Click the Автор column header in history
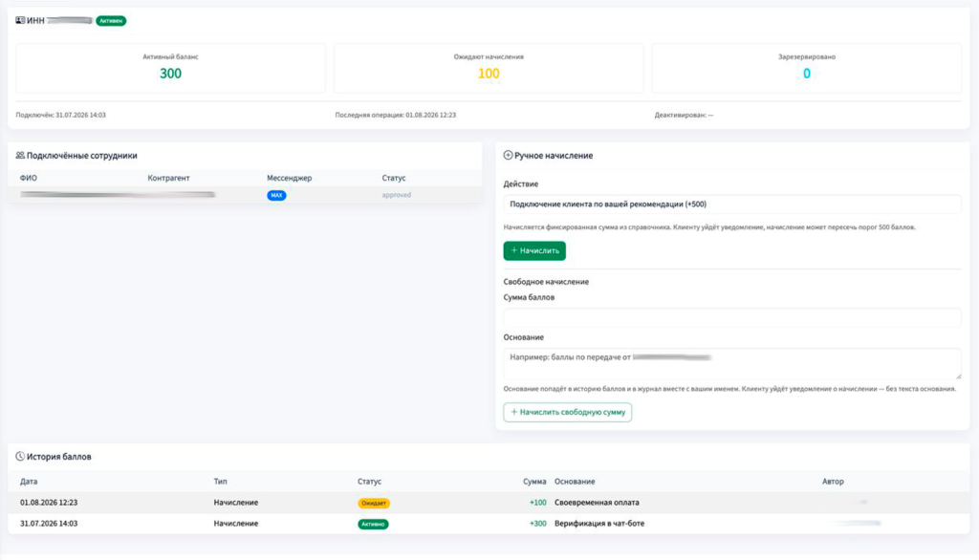 (833, 482)
